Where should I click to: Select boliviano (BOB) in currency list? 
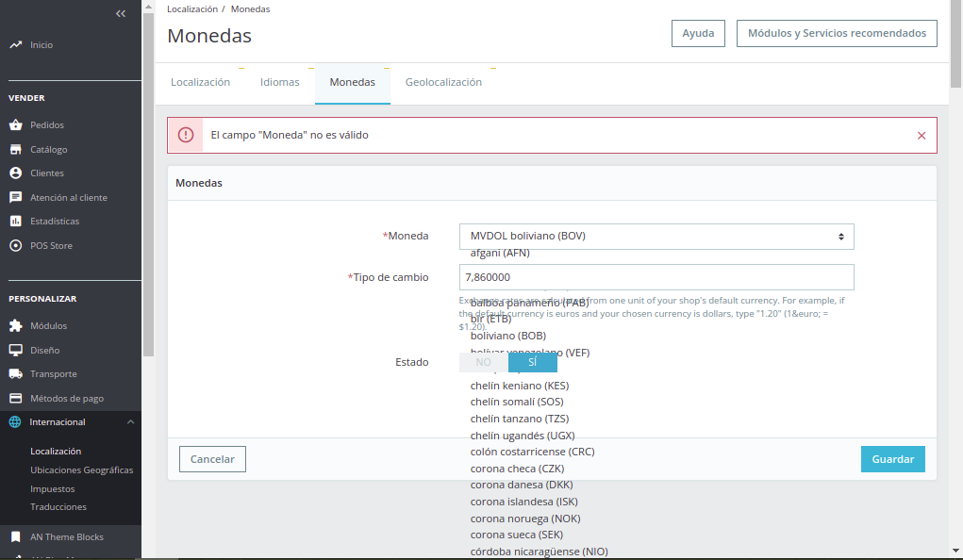coord(507,336)
